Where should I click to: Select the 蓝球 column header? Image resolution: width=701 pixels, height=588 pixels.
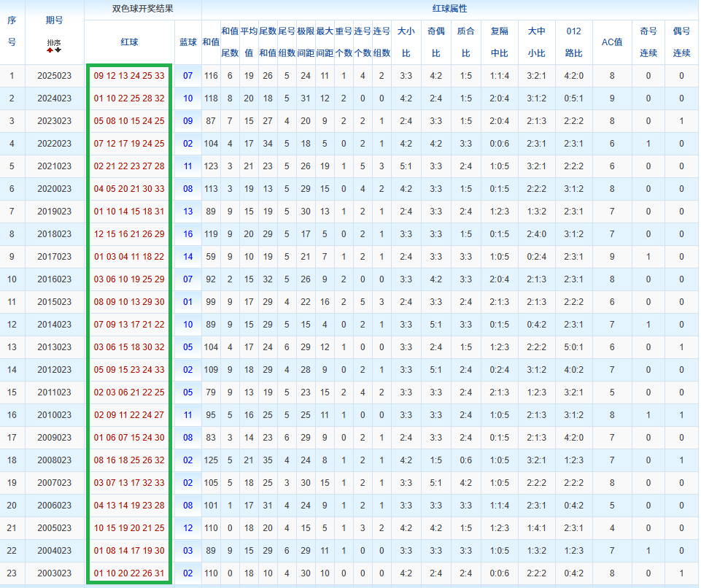tap(188, 42)
